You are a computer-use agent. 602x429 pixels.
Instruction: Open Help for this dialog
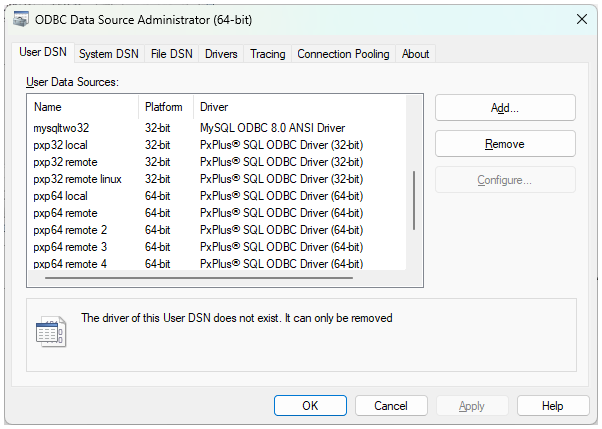coord(552,406)
